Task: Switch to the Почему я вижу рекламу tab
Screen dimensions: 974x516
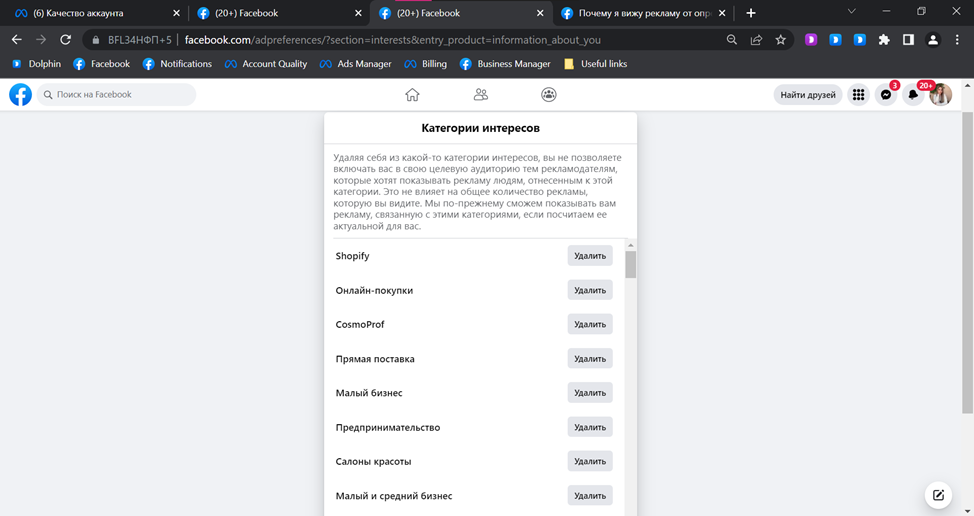Action: (643, 13)
